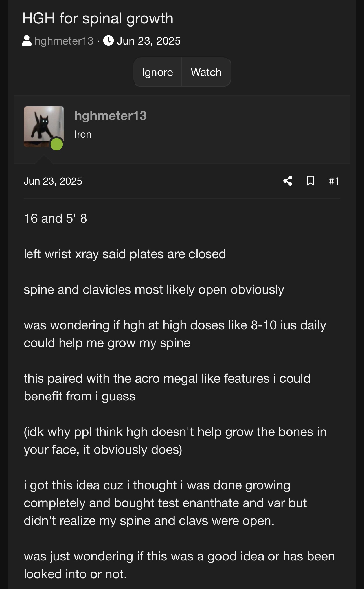Open the bold hghmeter13 username beside the avatar
The width and height of the screenshot is (364, 589).
(111, 116)
